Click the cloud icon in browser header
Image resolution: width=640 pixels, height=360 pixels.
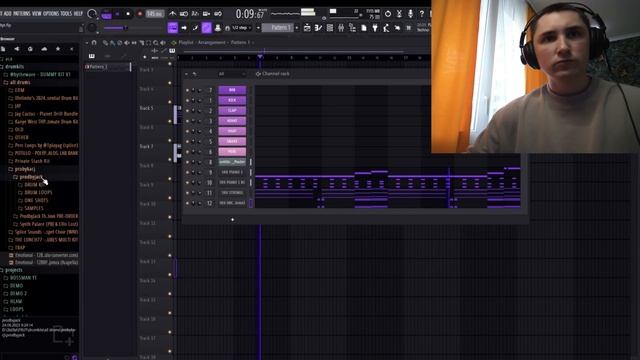(44, 49)
